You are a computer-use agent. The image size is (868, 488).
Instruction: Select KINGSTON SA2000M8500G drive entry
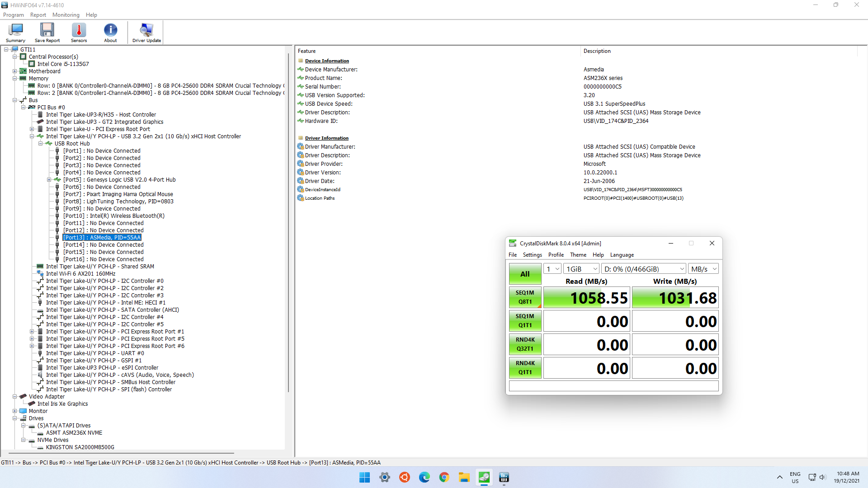pyautogui.click(x=80, y=447)
